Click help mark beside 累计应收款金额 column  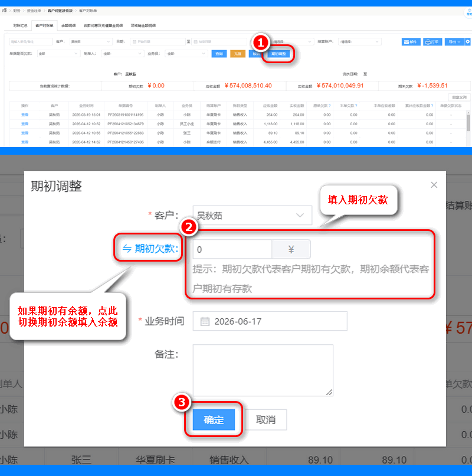coord(432,106)
